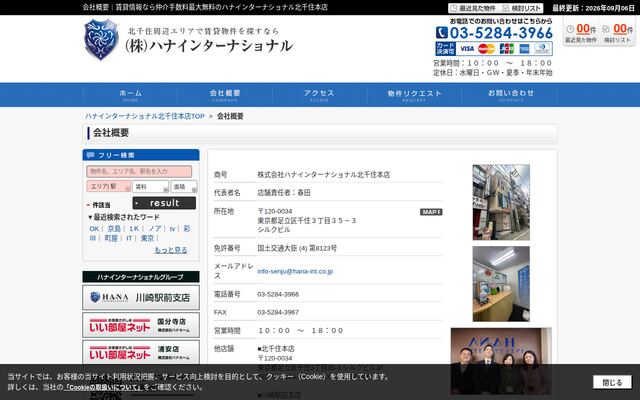Open 会社概要 navigation item

[225, 95]
